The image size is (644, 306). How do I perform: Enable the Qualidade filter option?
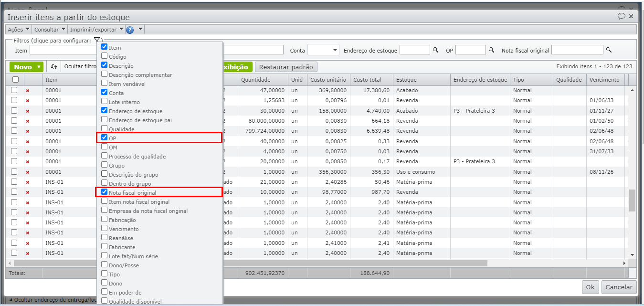(105, 129)
